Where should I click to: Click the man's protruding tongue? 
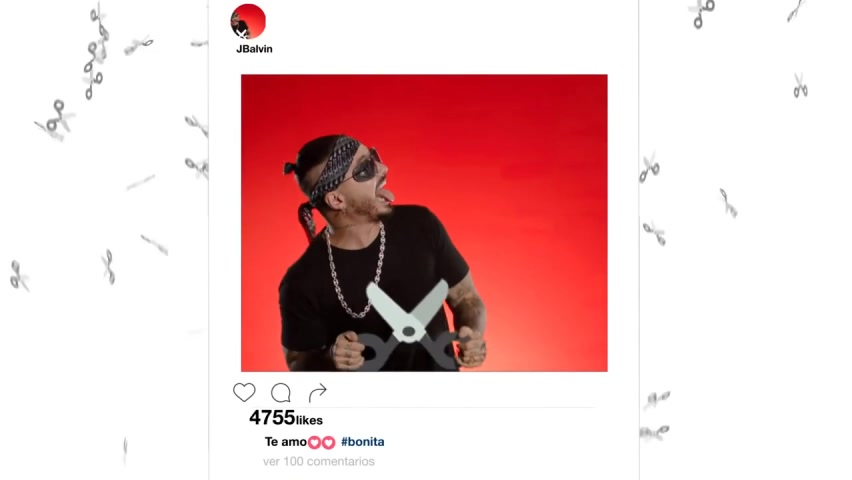pos(388,194)
